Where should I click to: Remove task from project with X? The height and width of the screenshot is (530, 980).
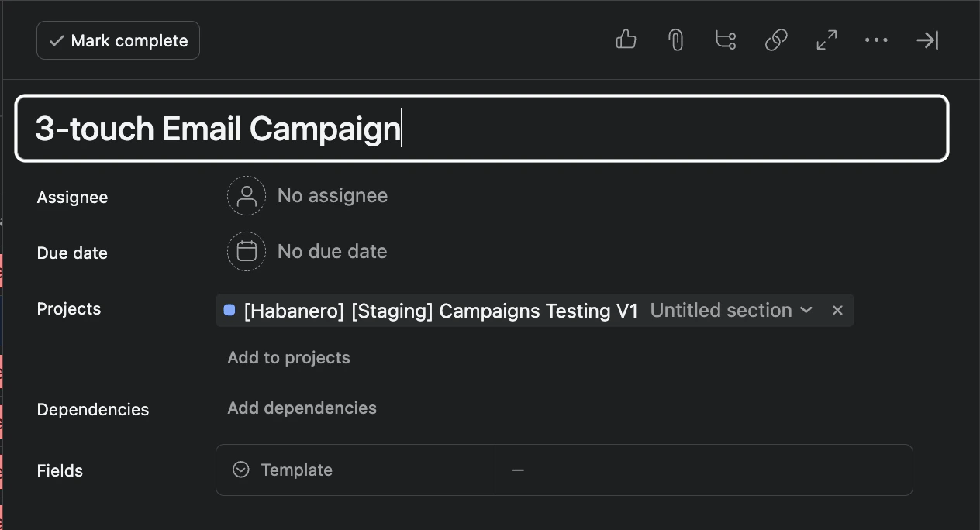click(x=837, y=311)
